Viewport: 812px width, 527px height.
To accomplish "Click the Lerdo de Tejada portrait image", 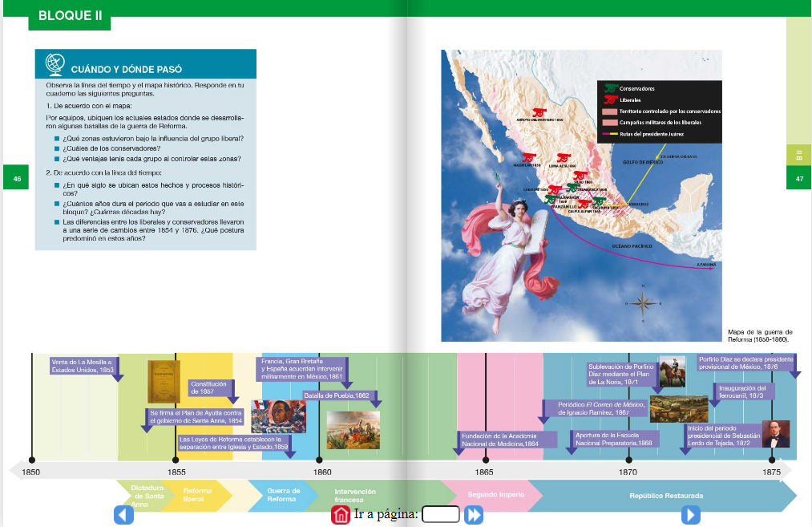I will click(x=776, y=434).
